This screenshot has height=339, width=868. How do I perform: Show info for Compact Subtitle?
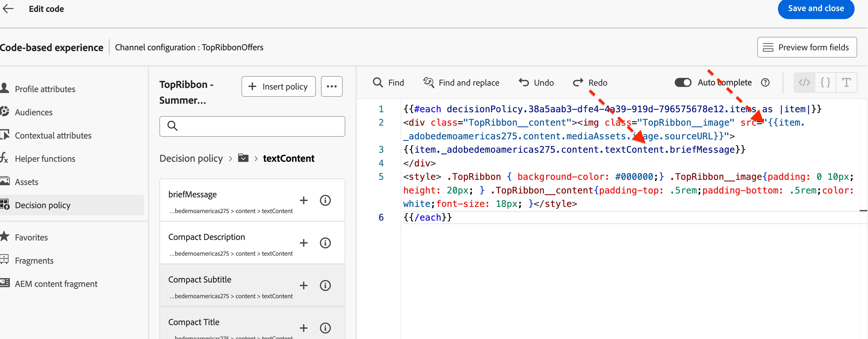pyautogui.click(x=325, y=286)
